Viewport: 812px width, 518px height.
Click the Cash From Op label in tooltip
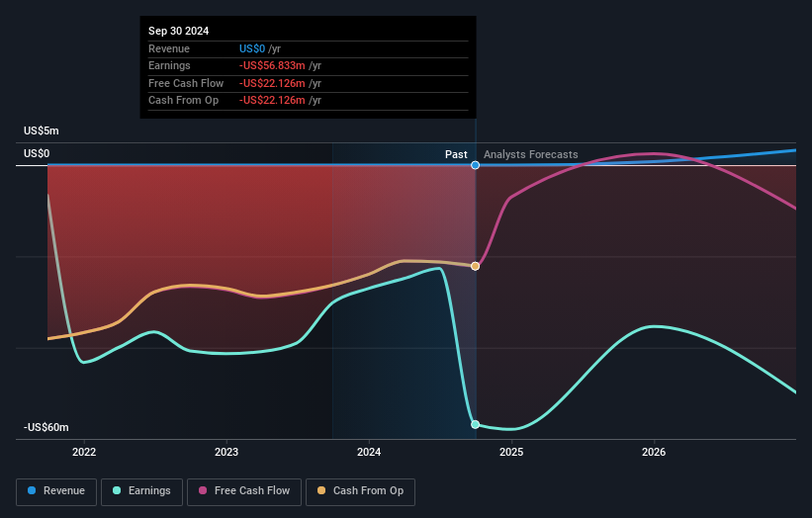tap(183, 101)
